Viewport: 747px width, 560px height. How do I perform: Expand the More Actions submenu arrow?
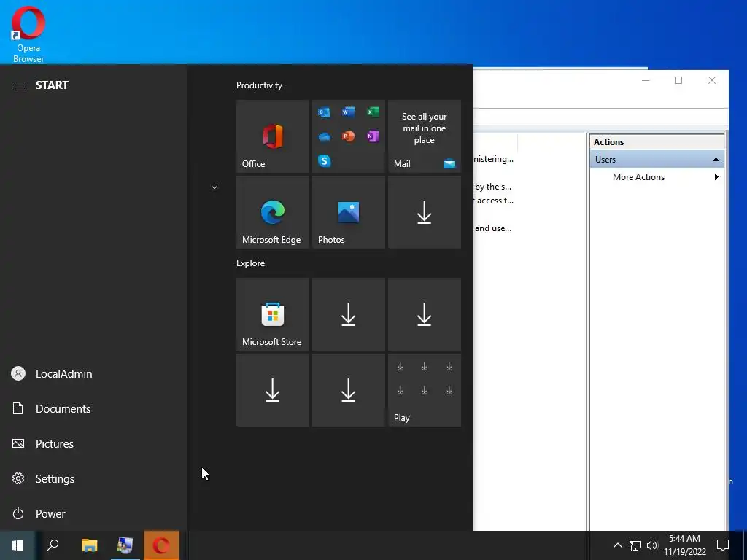coord(716,176)
